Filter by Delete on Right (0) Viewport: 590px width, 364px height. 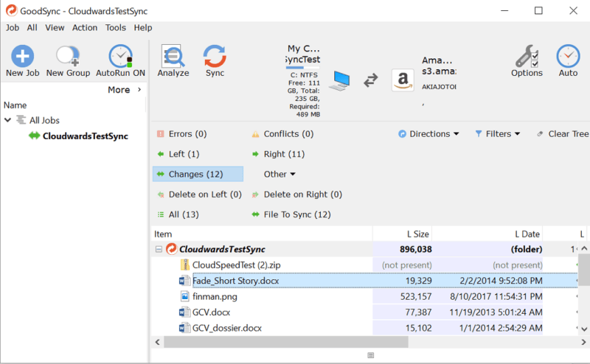pos(297,195)
